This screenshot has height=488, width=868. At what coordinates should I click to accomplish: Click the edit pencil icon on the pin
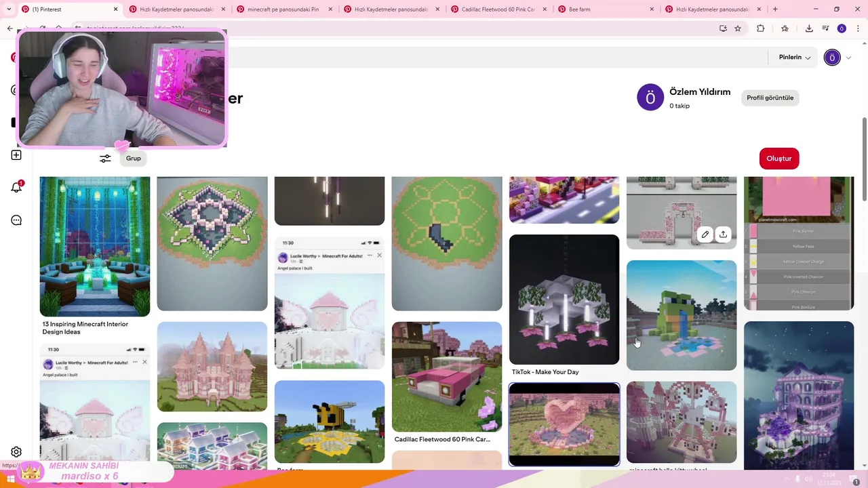[705, 235]
